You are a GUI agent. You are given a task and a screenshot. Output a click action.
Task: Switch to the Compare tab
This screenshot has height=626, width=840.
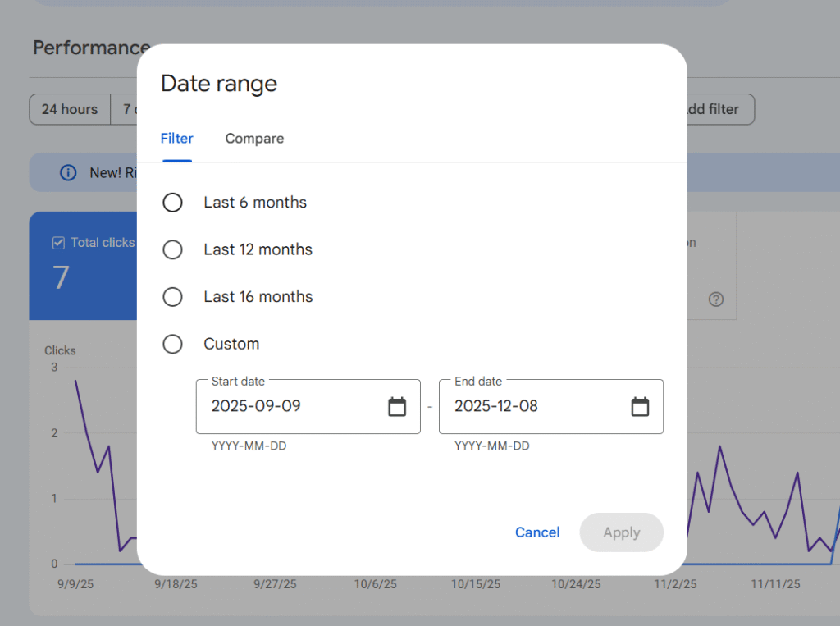[x=254, y=139]
